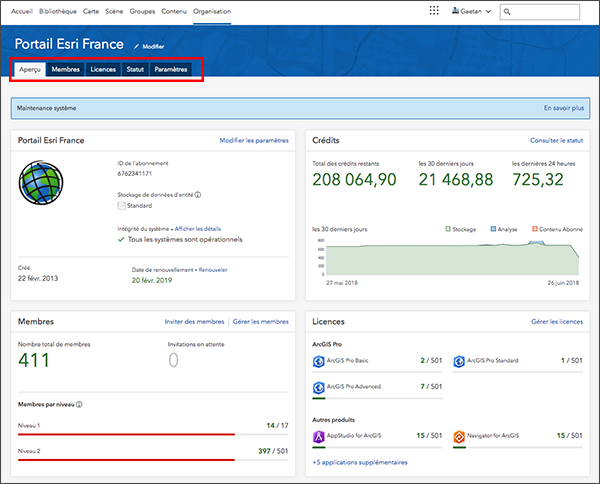600x484 pixels.
Task: Click the ArcGIS Pro Basic icon
Action: coord(318,361)
